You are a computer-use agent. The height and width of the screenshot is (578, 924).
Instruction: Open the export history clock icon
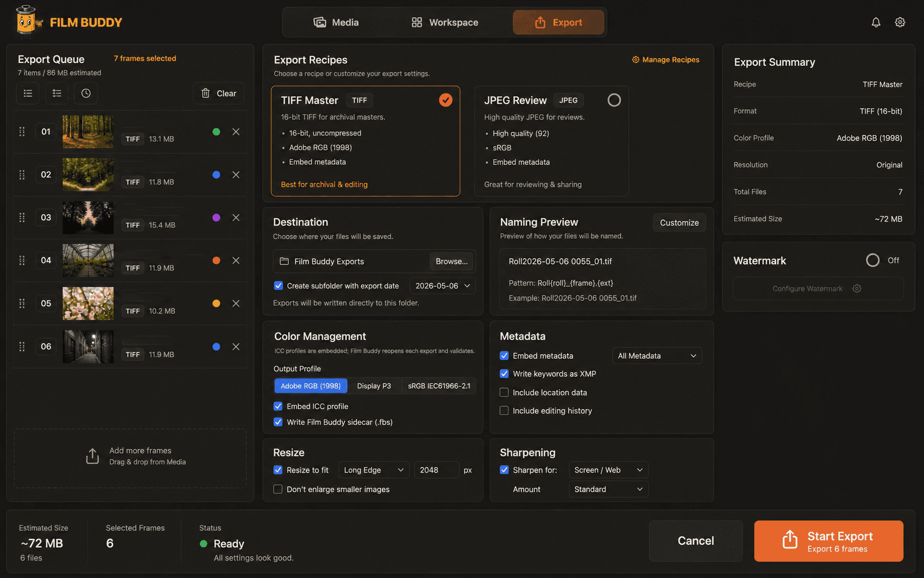[x=86, y=93]
